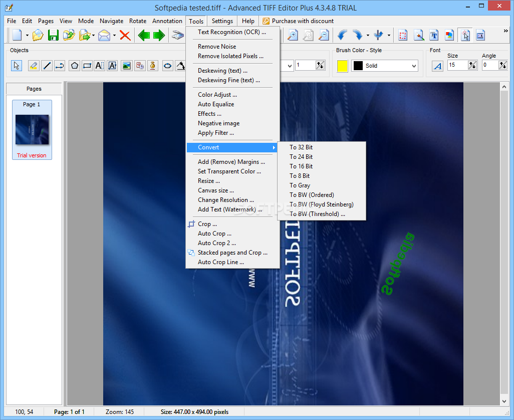Select the pentagon polygon object tool
The width and height of the screenshot is (514, 420).
75,66
